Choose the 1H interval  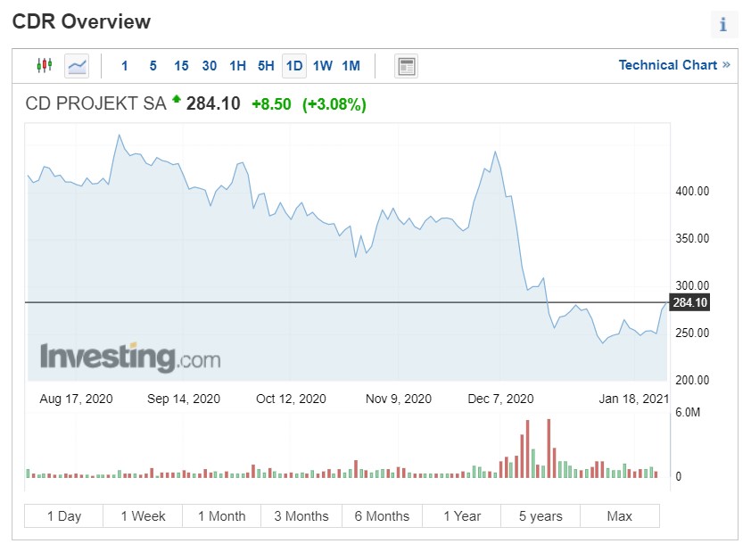[x=237, y=66]
